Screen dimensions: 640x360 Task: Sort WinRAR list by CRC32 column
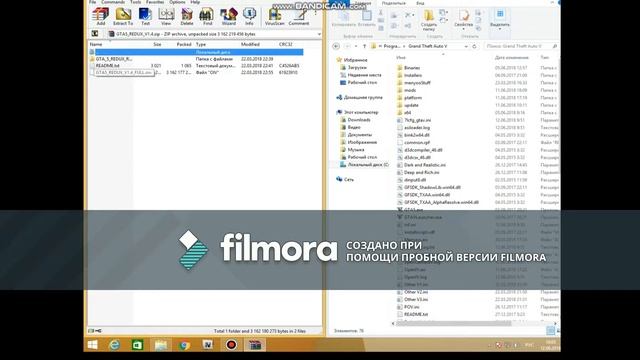285,44
